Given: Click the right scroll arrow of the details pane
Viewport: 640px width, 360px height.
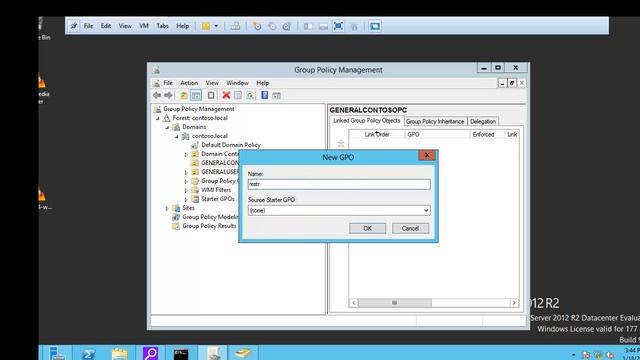Looking at the screenshot, I should tap(514, 302).
